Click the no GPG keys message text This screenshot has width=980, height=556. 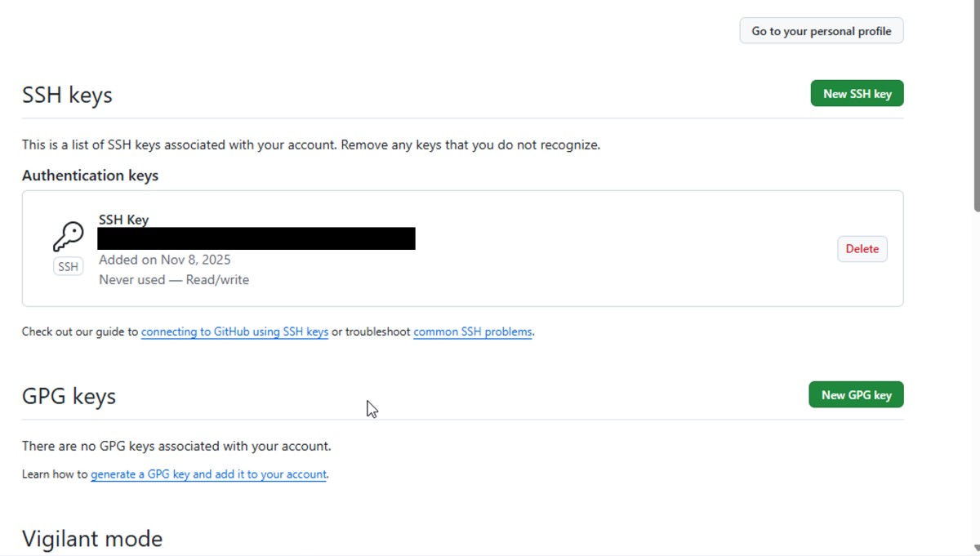coord(176,447)
